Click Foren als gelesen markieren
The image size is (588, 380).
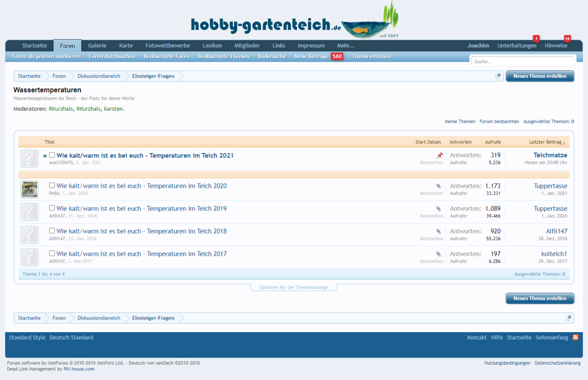[47, 57]
